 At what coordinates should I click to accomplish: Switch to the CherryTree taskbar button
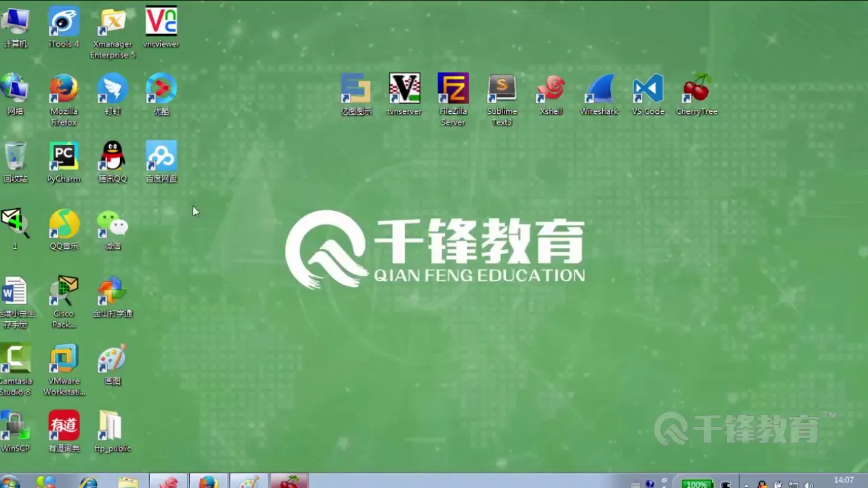(290, 482)
